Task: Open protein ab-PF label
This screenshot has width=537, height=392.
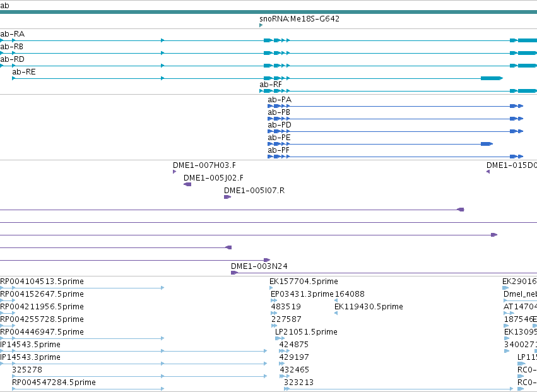Action: [x=278, y=150]
